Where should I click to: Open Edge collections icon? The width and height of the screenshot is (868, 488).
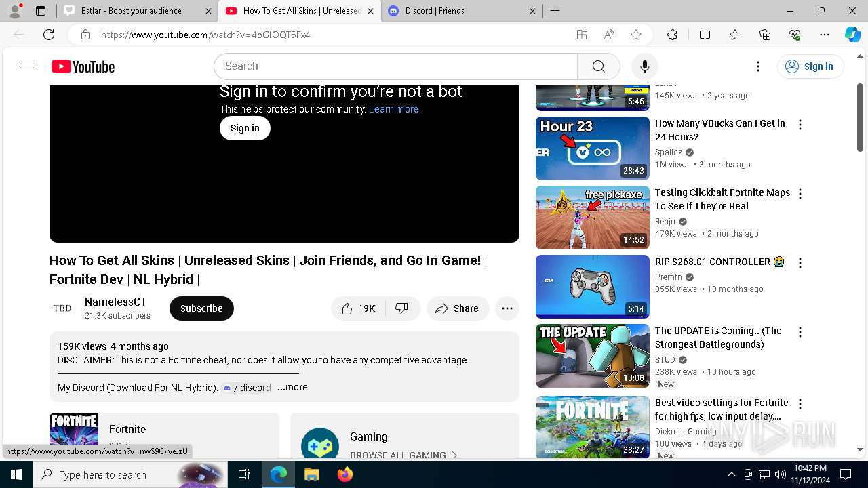(765, 35)
